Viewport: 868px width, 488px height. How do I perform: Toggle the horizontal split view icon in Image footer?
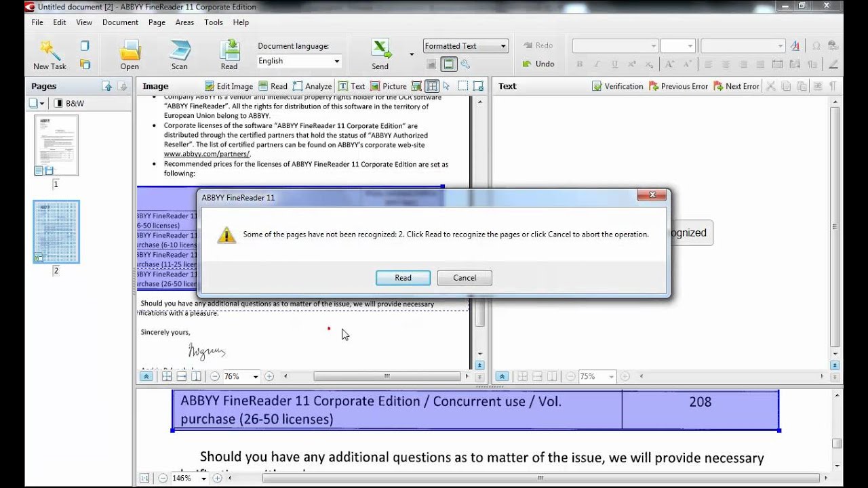[x=182, y=376]
